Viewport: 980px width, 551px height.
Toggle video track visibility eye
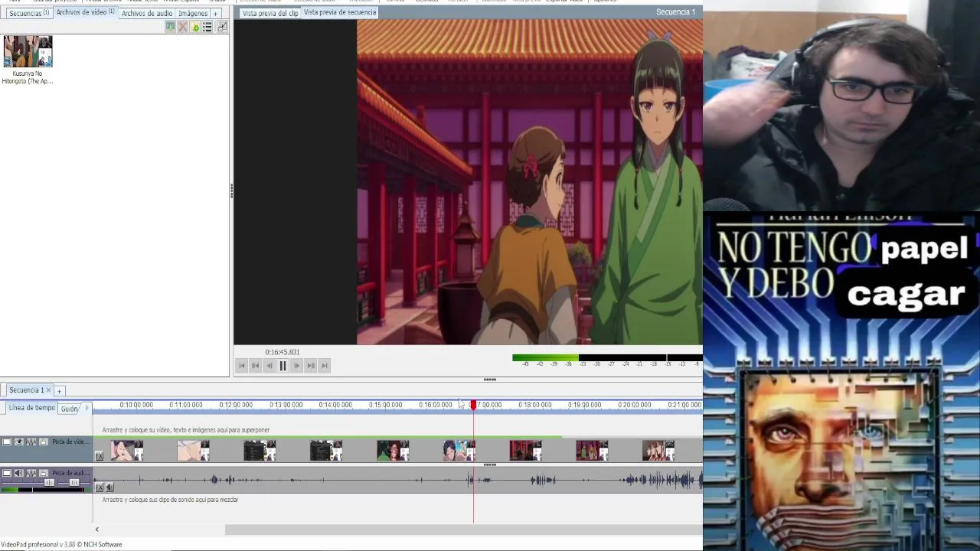coord(19,442)
